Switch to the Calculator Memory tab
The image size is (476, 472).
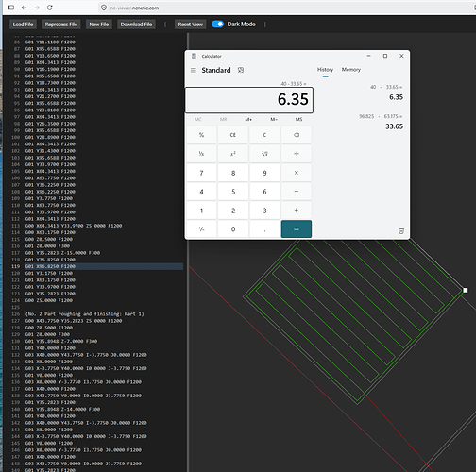click(x=351, y=70)
